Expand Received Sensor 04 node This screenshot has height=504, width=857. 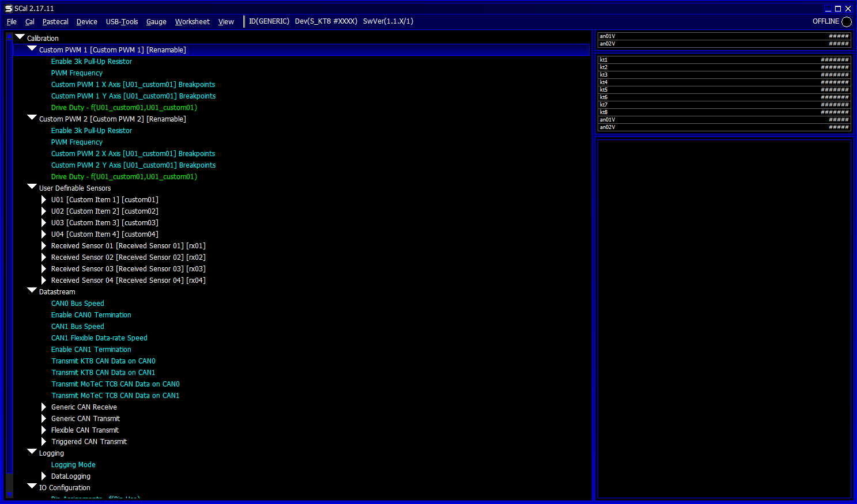(x=44, y=281)
